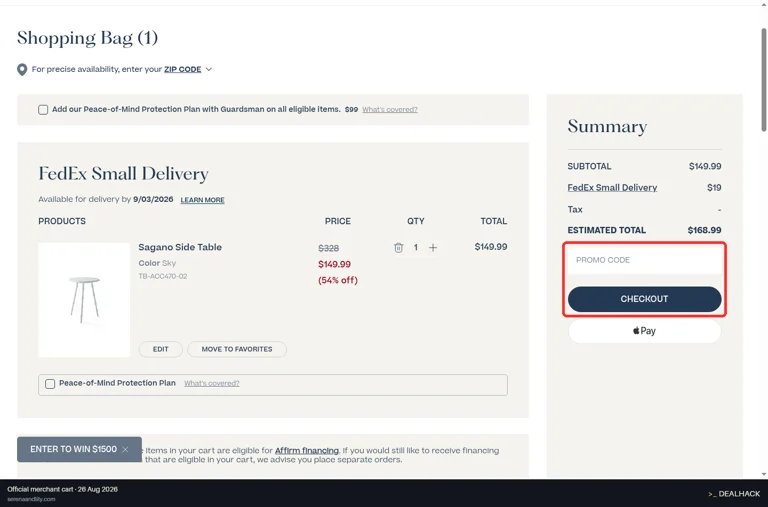Pay using the Apple Pay button

point(645,331)
